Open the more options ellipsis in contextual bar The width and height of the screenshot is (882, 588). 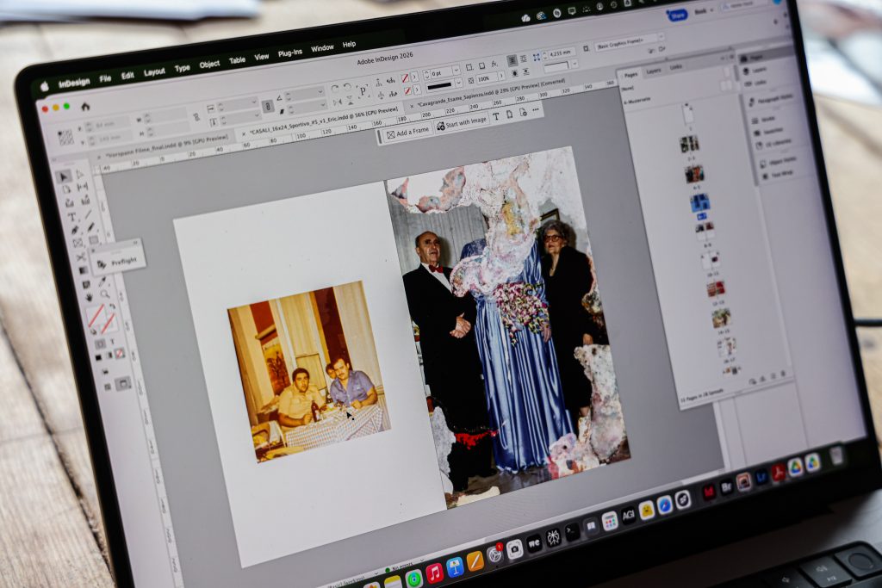click(536, 109)
